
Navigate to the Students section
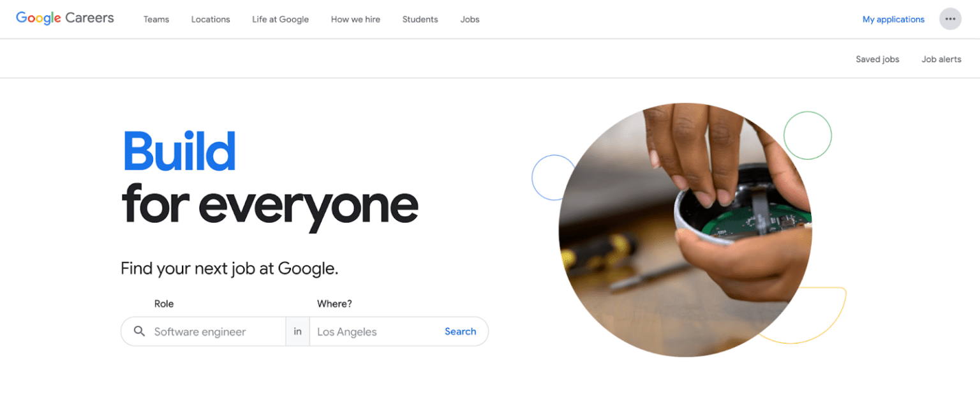(420, 19)
